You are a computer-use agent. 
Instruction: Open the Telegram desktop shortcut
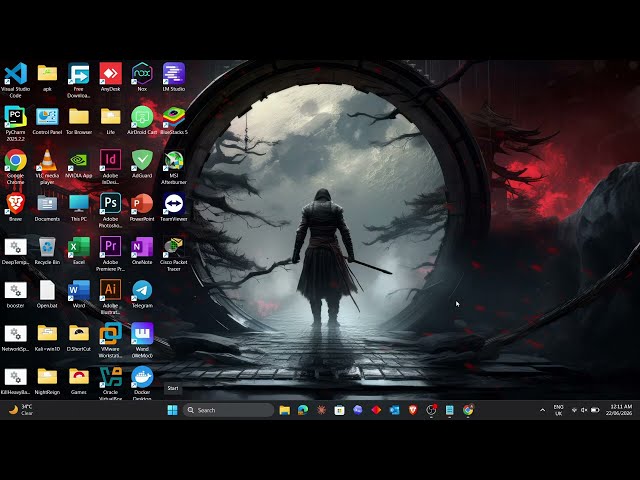(142, 293)
